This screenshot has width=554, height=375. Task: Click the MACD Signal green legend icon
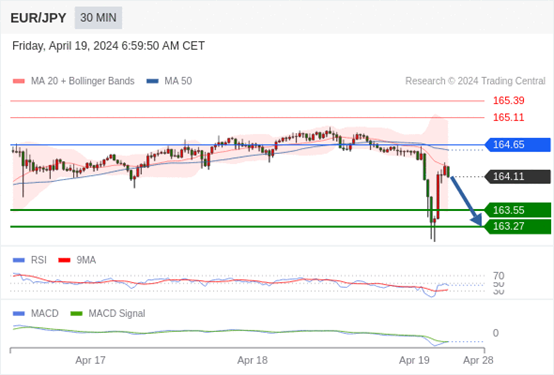[76, 314]
